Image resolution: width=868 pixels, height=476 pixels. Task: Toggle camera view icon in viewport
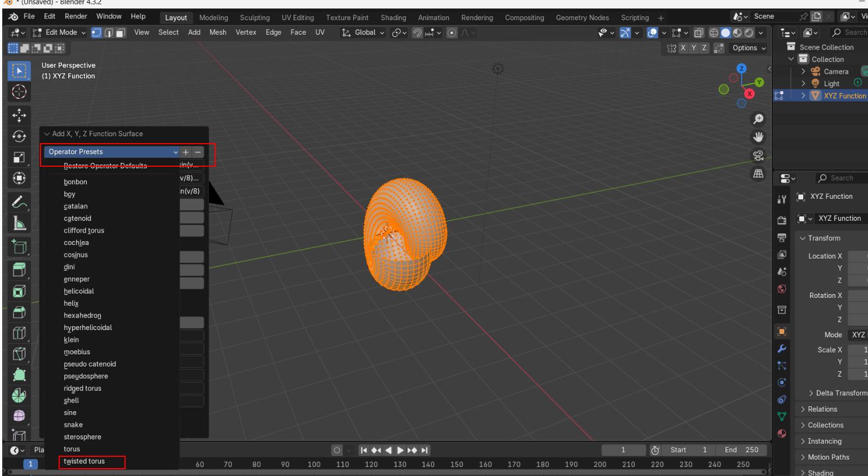[759, 155]
